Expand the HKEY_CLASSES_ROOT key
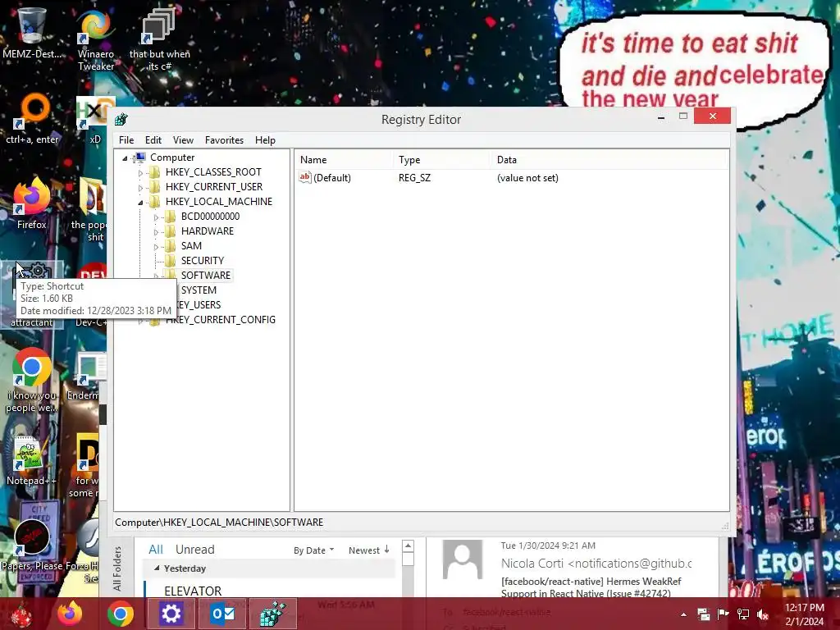840x630 pixels. (x=140, y=173)
